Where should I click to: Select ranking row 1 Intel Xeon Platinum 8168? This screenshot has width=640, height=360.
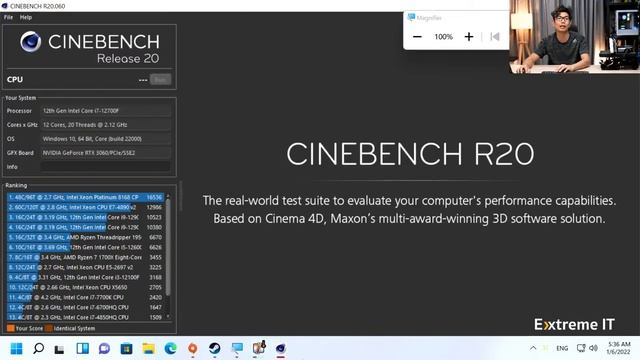pyautogui.click(x=85, y=197)
